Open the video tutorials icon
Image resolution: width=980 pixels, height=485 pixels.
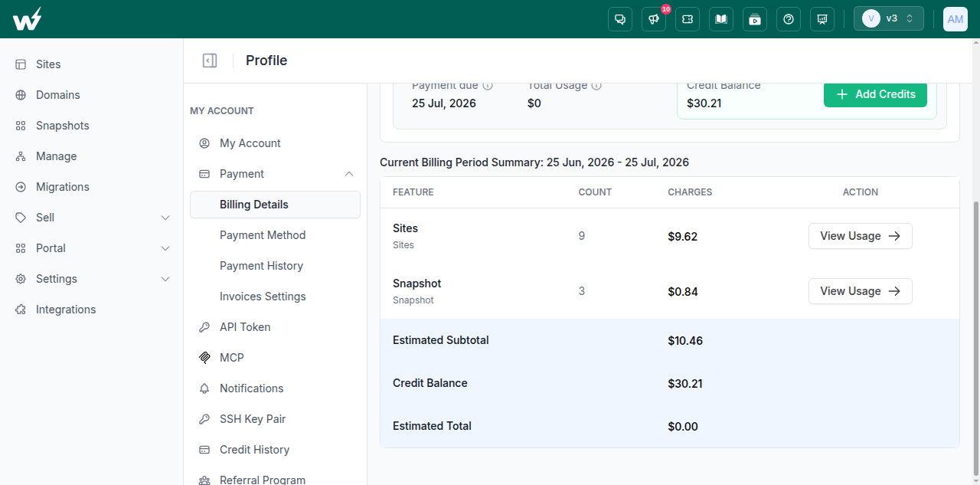[755, 19]
